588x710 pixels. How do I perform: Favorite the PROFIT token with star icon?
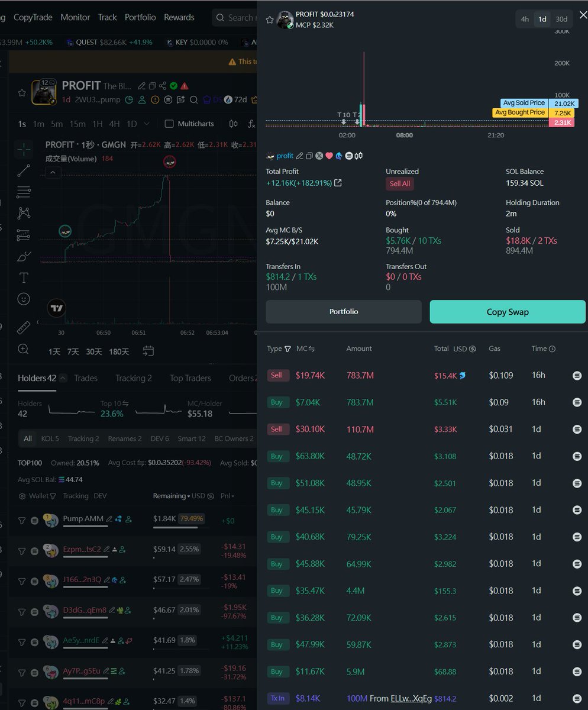point(22,93)
